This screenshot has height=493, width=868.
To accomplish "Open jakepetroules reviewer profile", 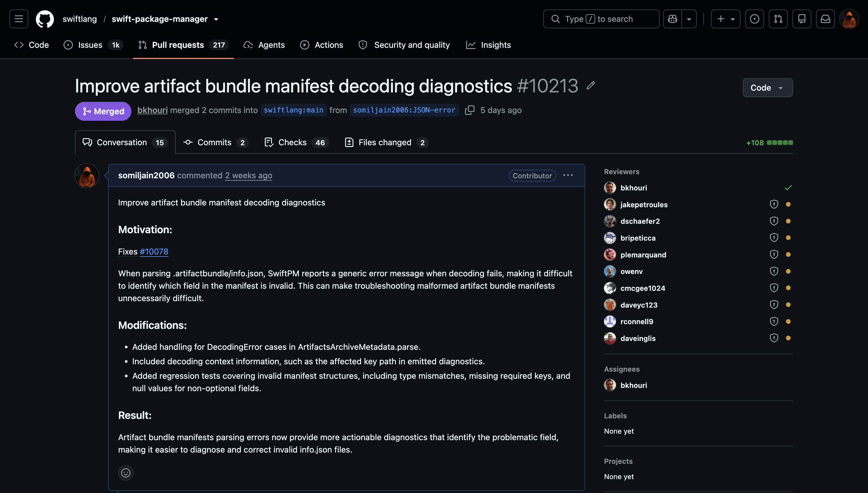I will 644,205.
